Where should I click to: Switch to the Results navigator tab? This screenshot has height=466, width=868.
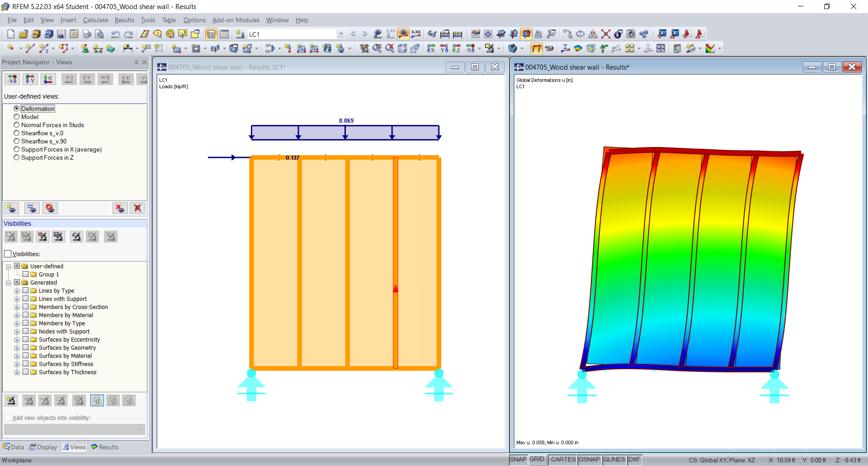105,447
